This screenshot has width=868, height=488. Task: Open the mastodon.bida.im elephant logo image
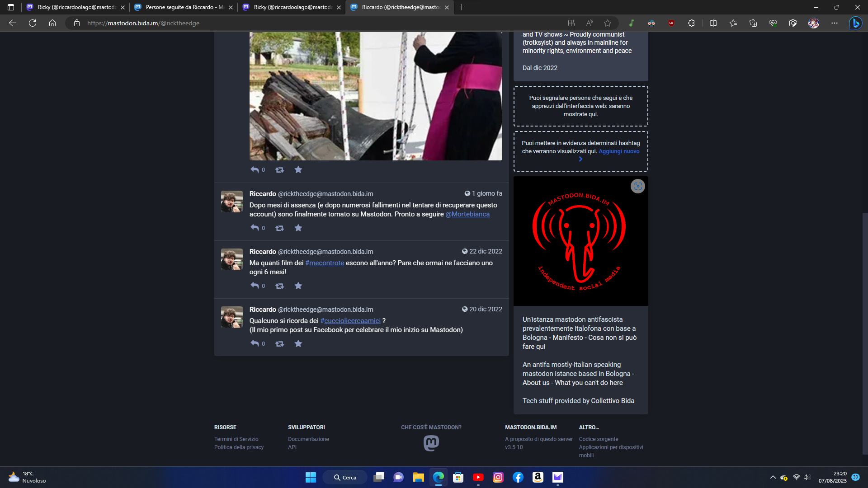point(580,241)
